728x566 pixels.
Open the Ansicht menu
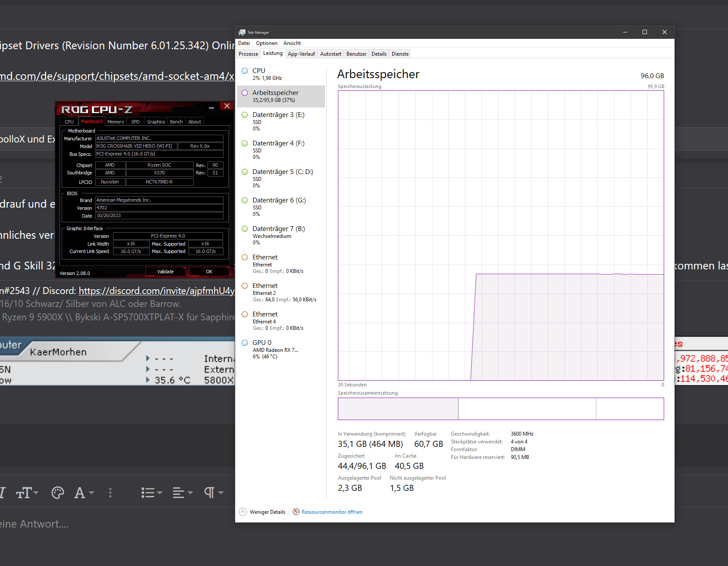292,43
